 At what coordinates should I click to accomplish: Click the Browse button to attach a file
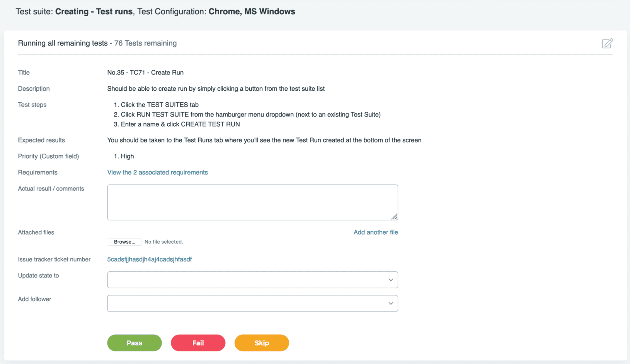(124, 242)
